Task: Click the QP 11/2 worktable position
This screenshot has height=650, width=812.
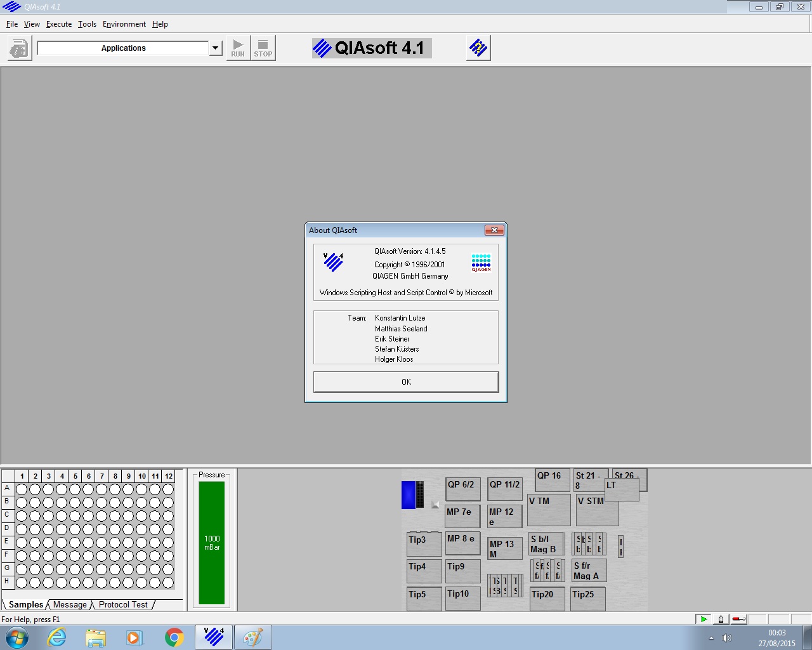Action: pyautogui.click(x=505, y=489)
